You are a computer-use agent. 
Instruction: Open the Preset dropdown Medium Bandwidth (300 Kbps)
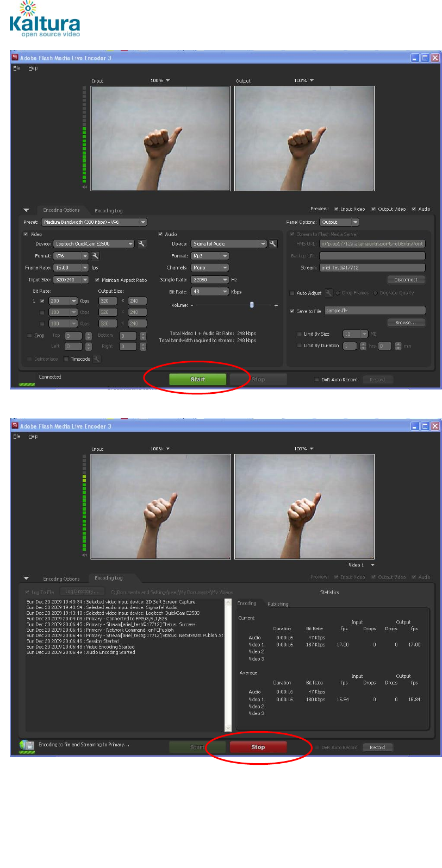(x=95, y=222)
